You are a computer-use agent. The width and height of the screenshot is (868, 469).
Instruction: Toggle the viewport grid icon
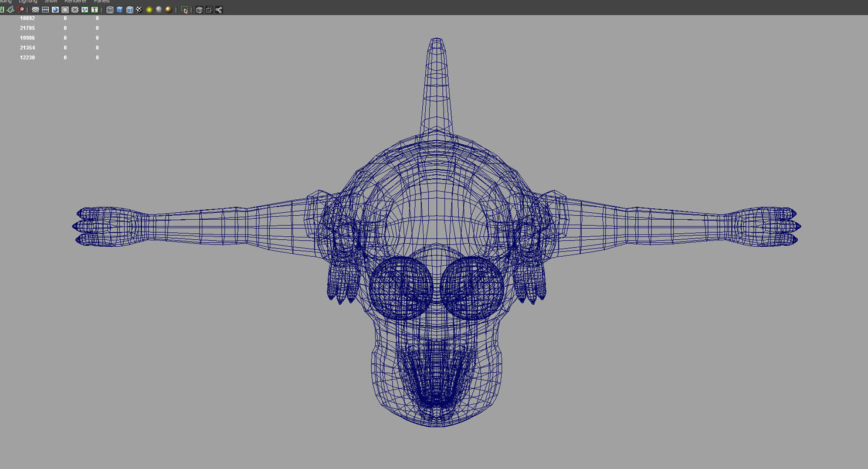click(x=35, y=10)
